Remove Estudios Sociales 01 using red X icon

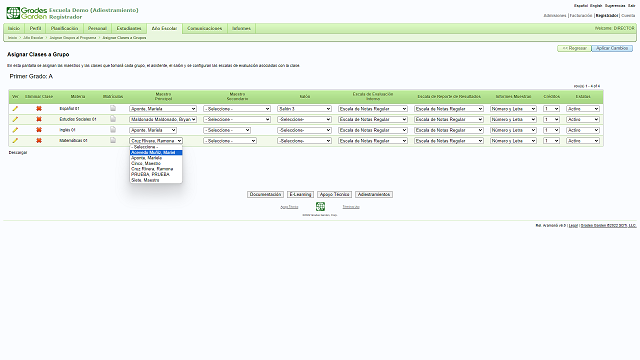[39, 119]
